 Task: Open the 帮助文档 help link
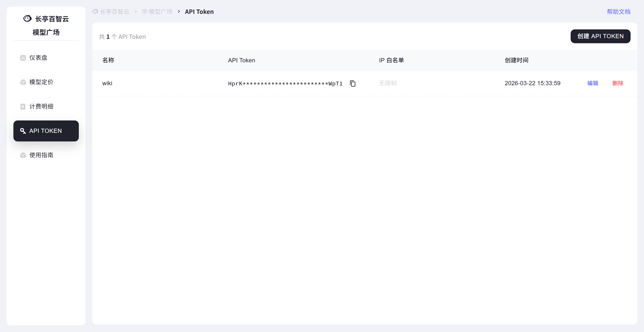point(618,12)
